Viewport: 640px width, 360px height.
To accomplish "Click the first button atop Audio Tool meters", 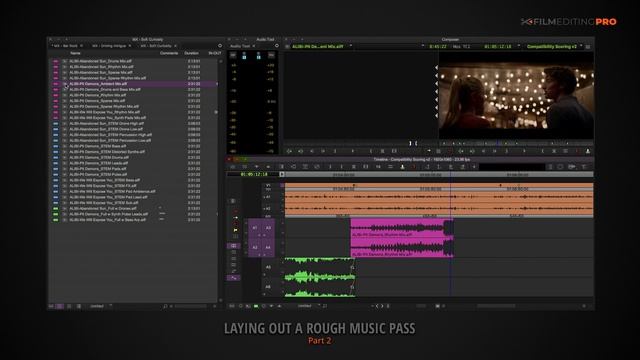I will tap(233, 55).
